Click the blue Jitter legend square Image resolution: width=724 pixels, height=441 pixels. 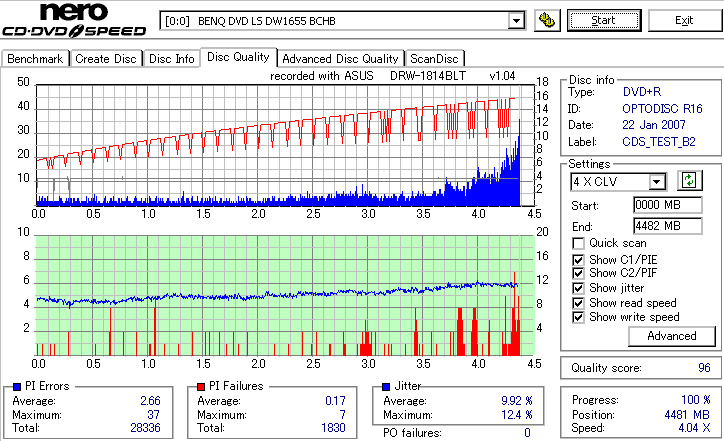pyautogui.click(x=386, y=387)
